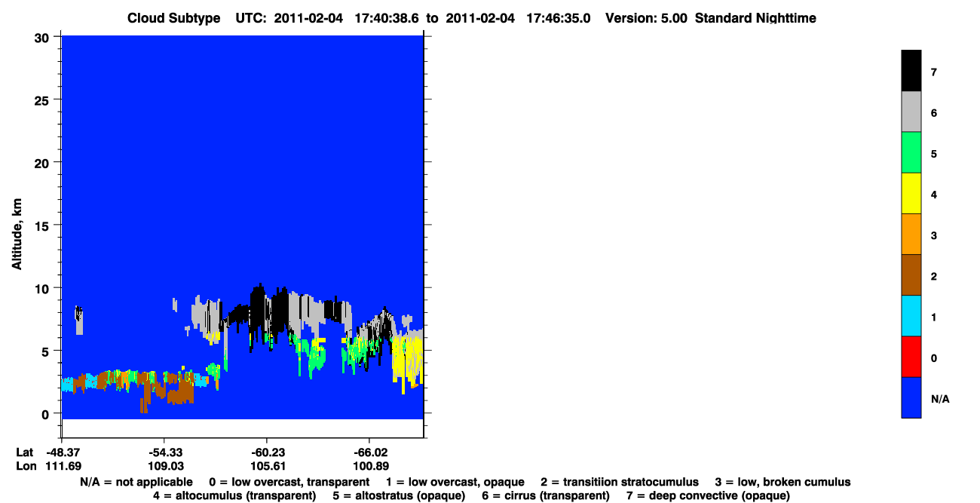Screen dimensions: 980x503
Task: Click '3 = low, broken cumulus' legend text
Action: coord(782,482)
